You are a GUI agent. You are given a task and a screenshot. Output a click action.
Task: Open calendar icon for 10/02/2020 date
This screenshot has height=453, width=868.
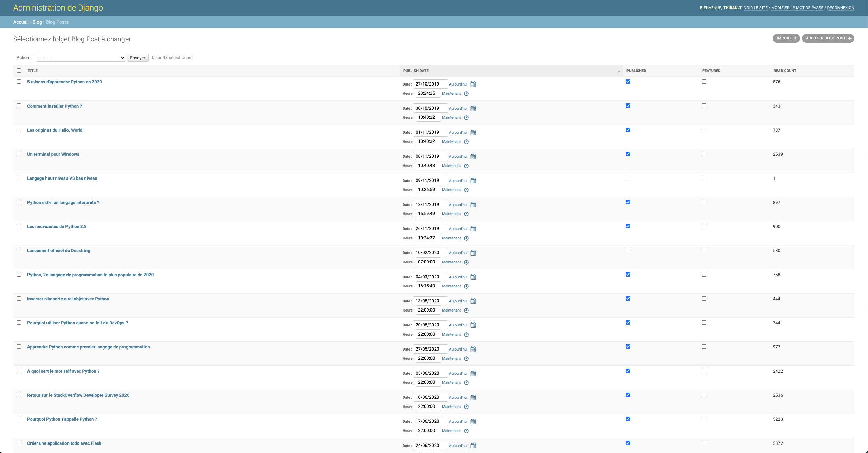click(473, 253)
